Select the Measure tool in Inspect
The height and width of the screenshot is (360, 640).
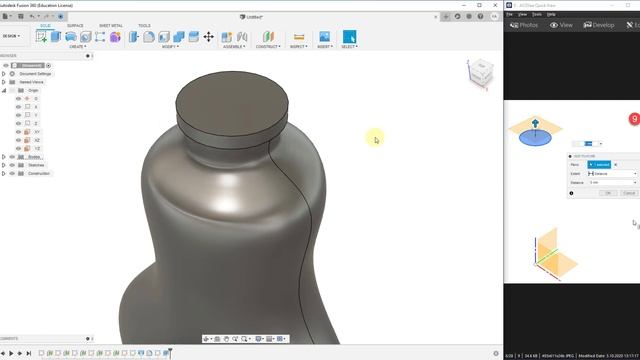pos(299,37)
